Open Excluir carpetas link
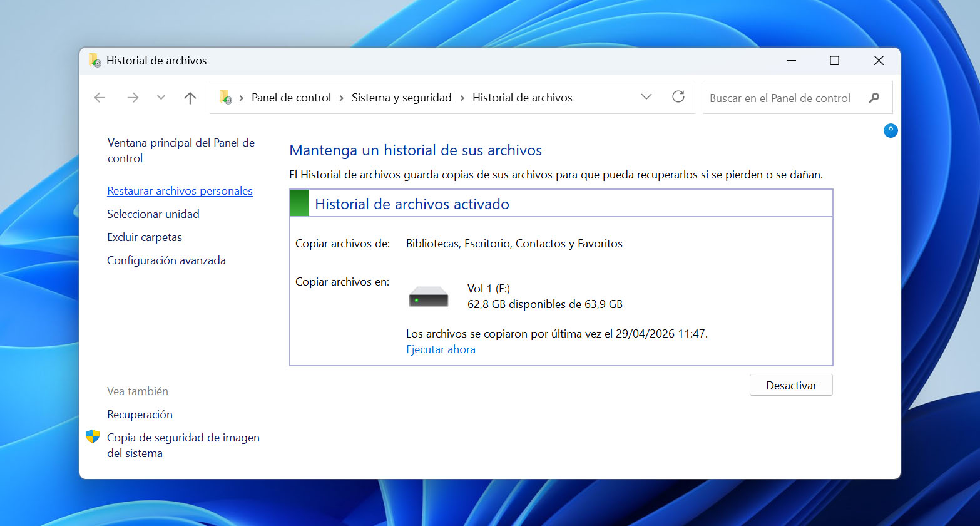 click(x=145, y=237)
